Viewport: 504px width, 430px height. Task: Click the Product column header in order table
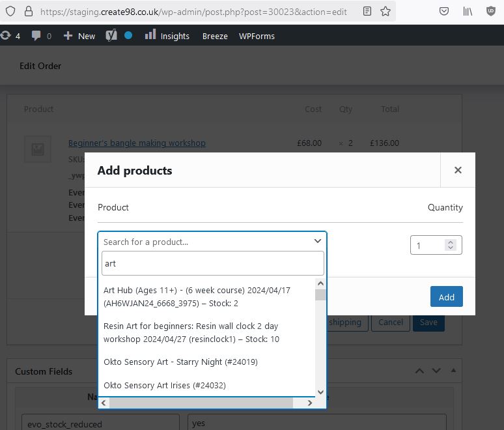pos(38,109)
